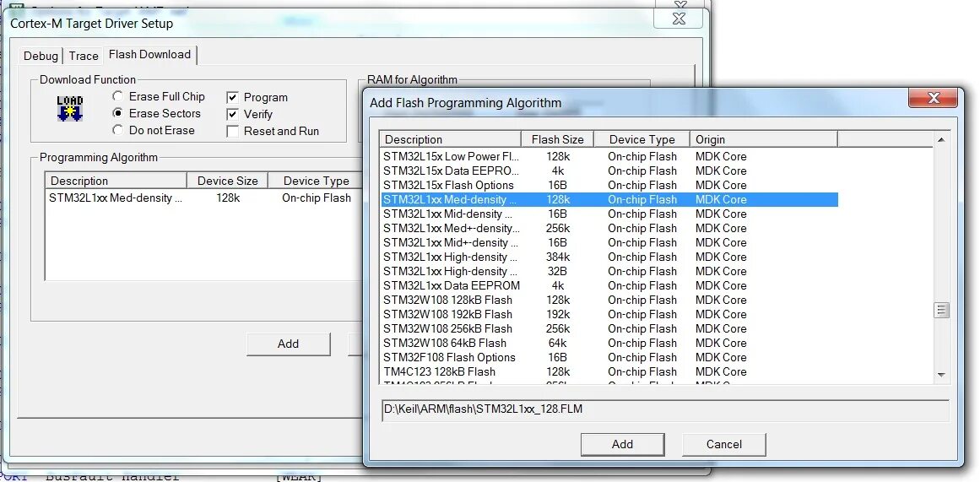Sort by the Origin column header
980x482 pixels.
(764, 139)
